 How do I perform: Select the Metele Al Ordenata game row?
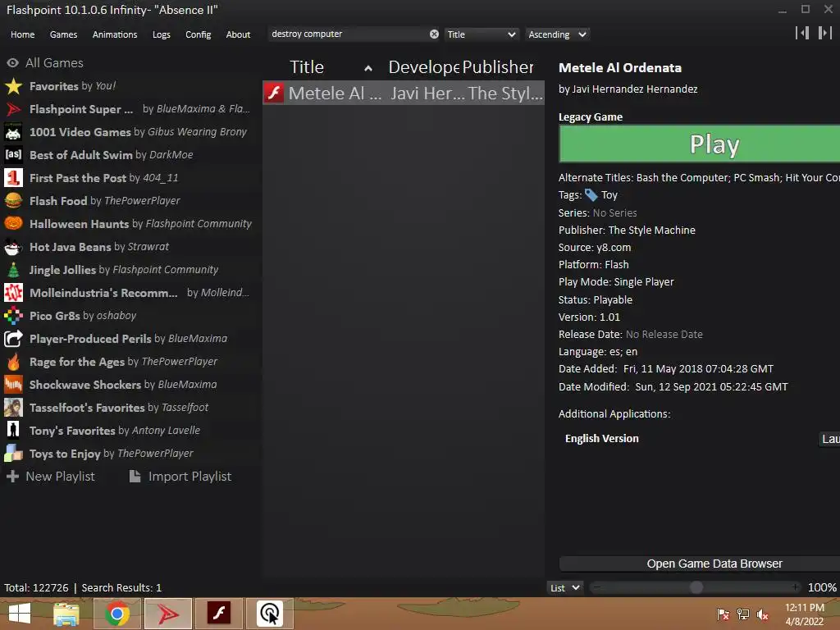point(404,94)
